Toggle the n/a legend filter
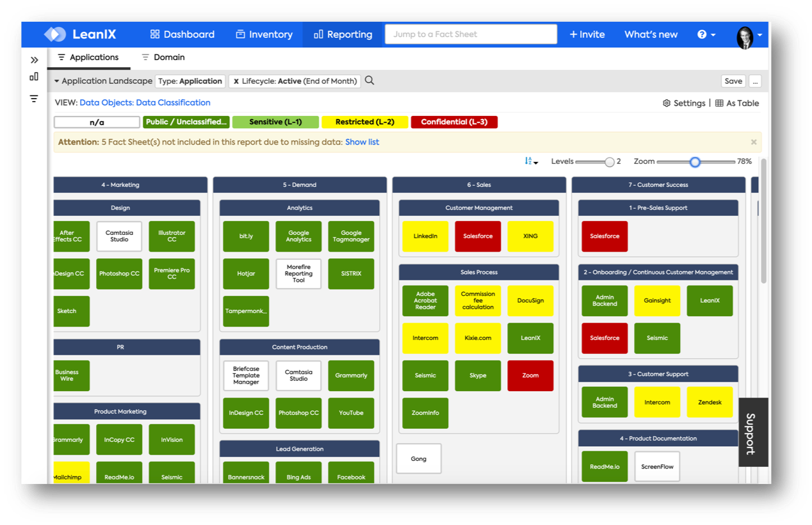This screenshot has width=812, height=525. coord(96,122)
